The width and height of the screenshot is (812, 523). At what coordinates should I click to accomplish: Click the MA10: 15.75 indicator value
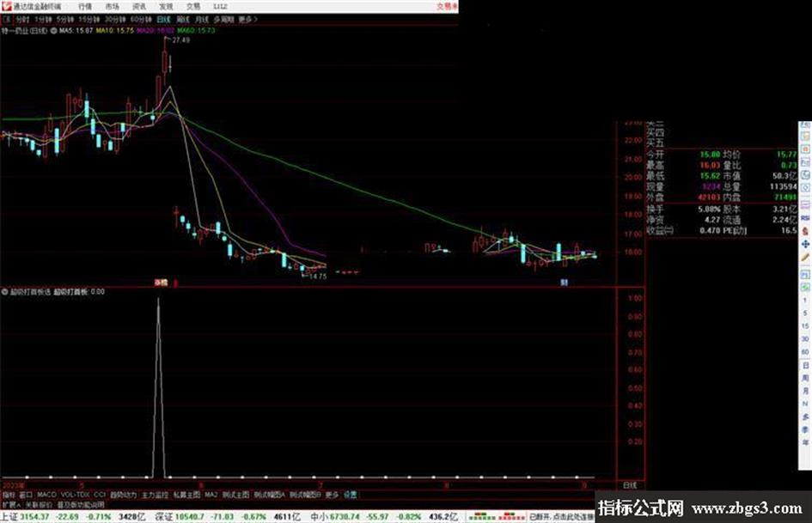pyautogui.click(x=115, y=31)
